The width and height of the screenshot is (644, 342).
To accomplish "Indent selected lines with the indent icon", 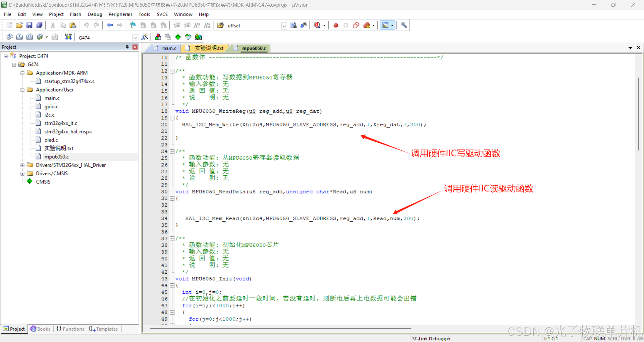I will coord(177,25).
